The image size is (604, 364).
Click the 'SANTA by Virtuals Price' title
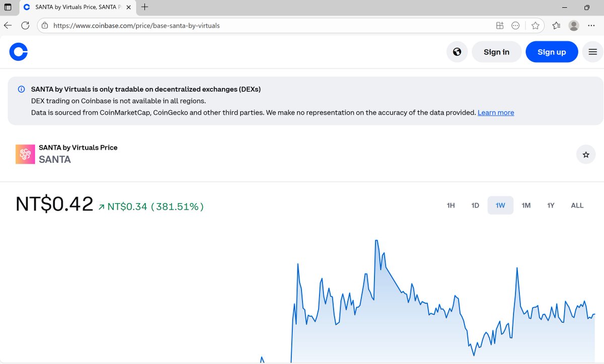click(x=78, y=147)
